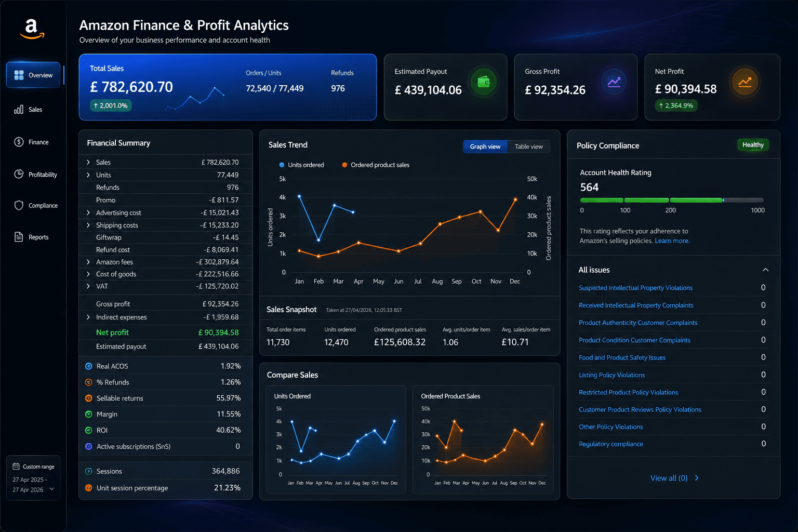Click the Real ACOS row icon
Image resolution: width=798 pixels, height=532 pixels.
[x=88, y=366]
